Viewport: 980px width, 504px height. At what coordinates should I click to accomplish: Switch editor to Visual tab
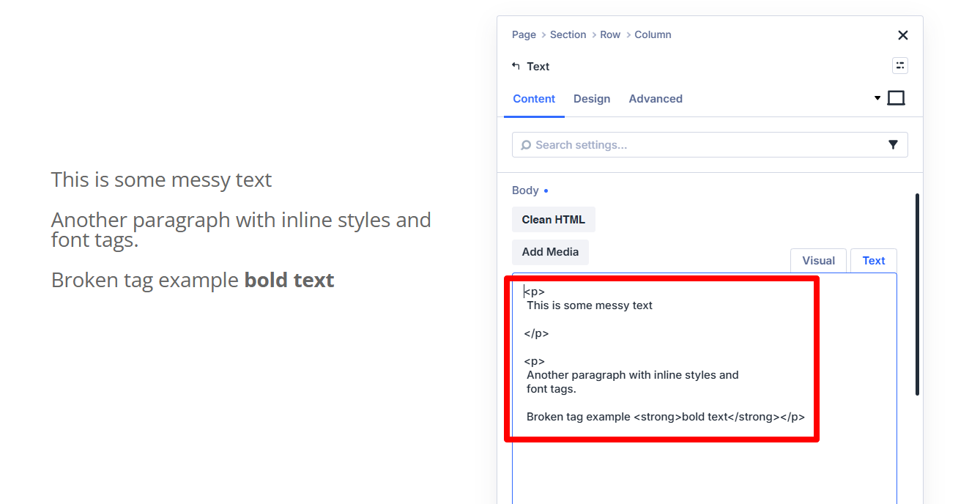818,261
